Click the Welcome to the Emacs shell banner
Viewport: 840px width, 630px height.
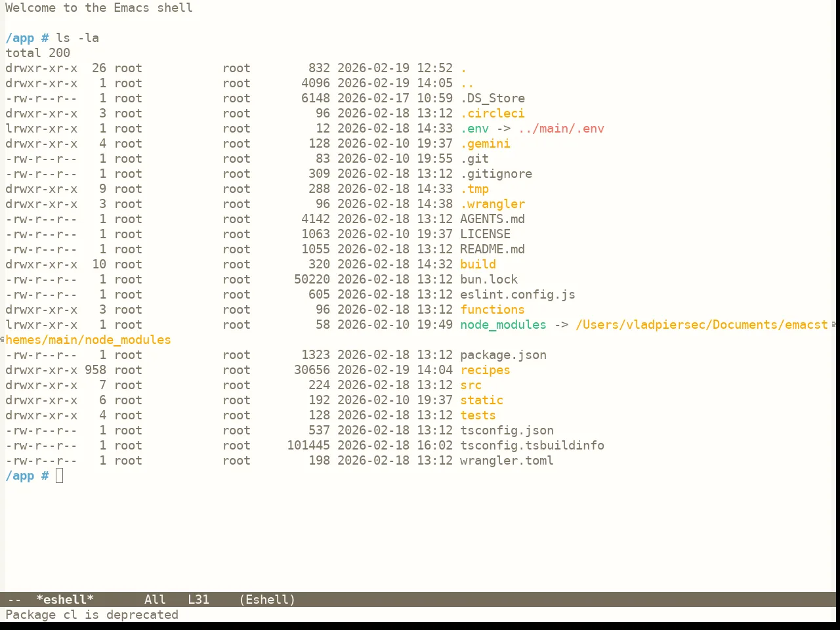pos(99,8)
